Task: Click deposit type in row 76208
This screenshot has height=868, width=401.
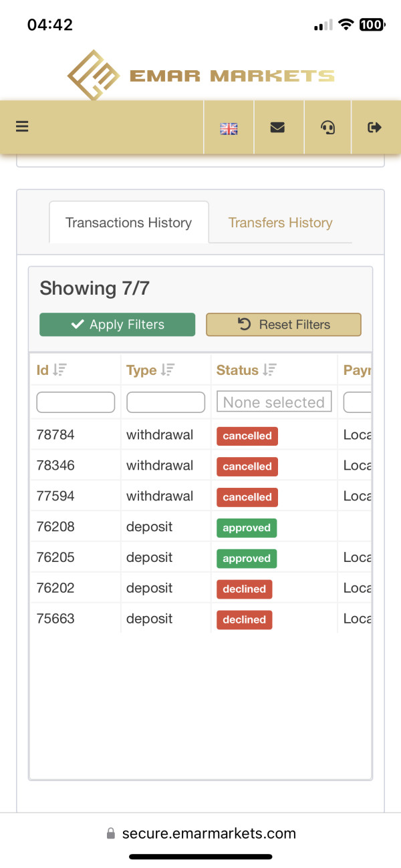Action: (150, 527)
